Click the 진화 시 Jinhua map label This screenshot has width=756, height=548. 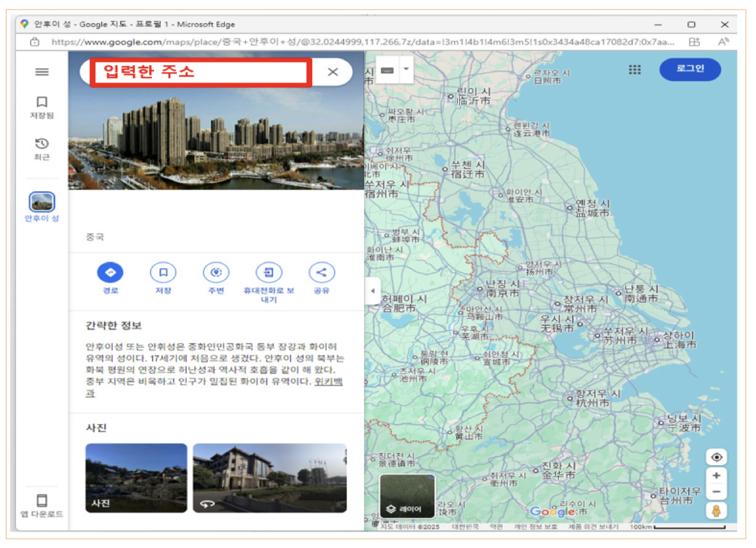558,470
